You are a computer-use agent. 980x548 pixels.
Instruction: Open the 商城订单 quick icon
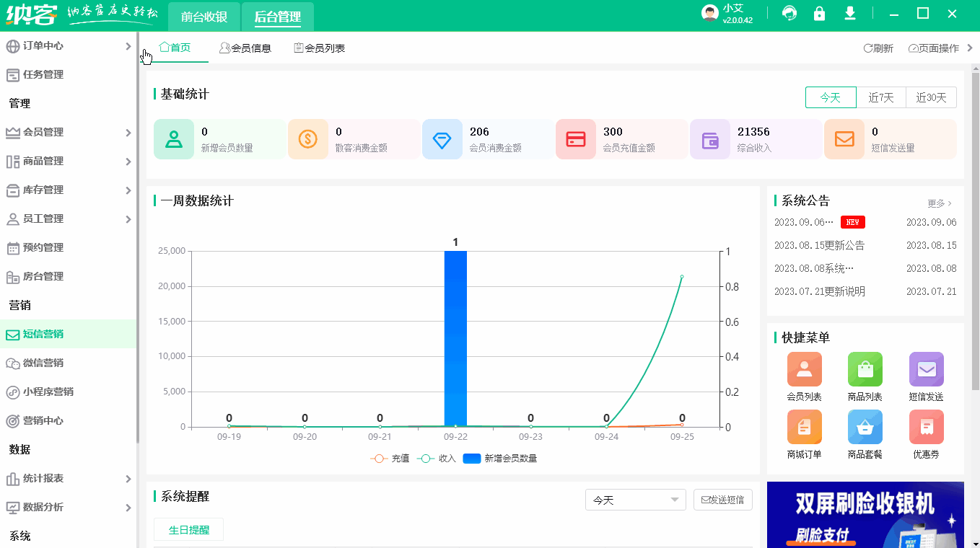(804, 427)
